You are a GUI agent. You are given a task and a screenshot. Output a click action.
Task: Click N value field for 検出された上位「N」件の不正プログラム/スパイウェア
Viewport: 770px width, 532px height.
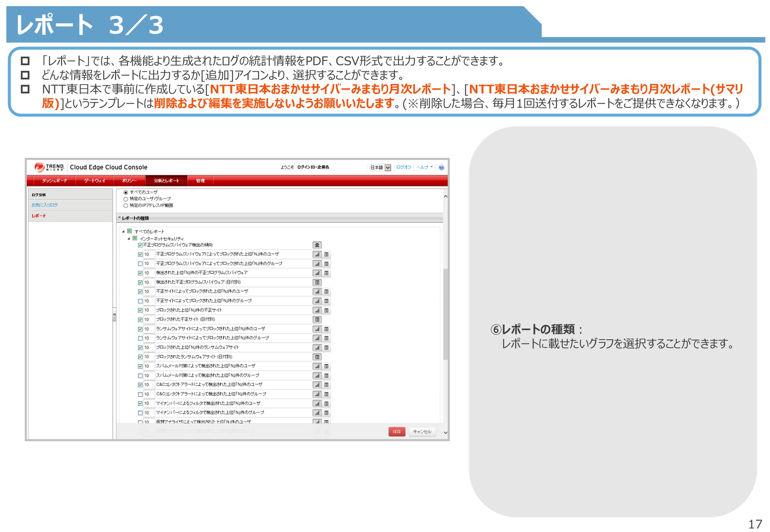149,273
